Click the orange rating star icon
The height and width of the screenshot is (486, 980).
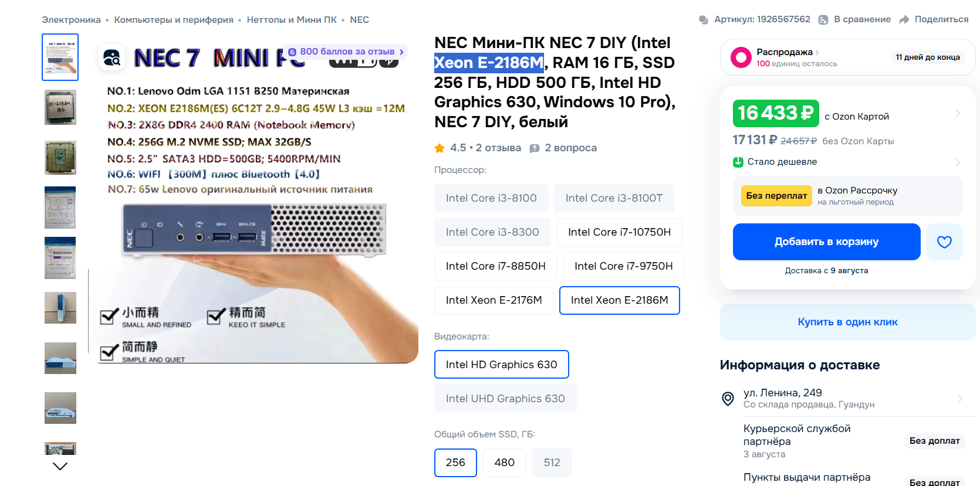(440, 148)
